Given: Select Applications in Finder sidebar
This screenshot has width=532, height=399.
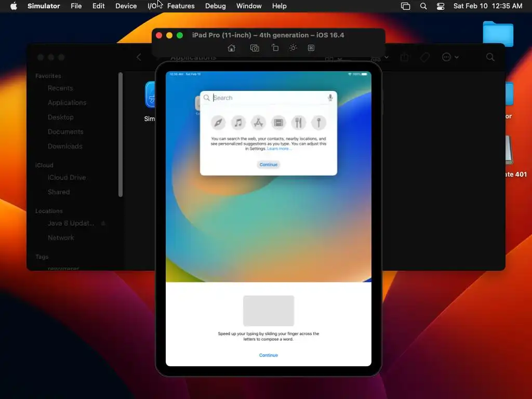Looking at the screenshot, I should (x=67, y=102).
